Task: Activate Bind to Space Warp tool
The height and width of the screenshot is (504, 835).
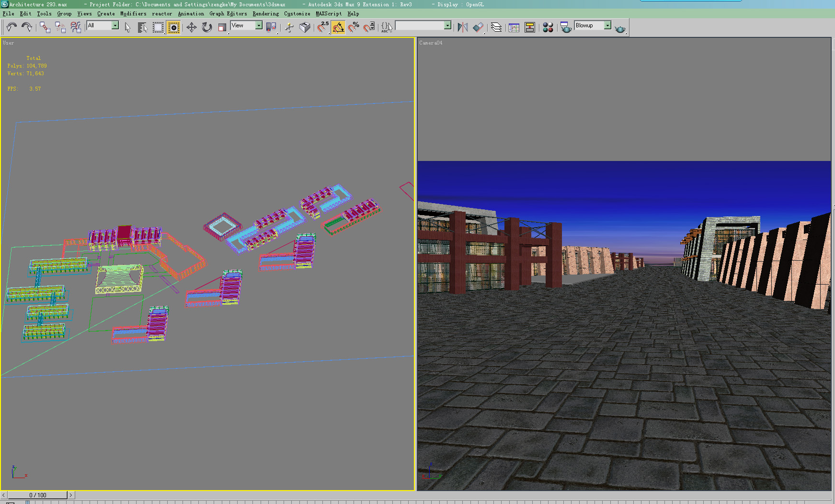Action: (76, 27)
